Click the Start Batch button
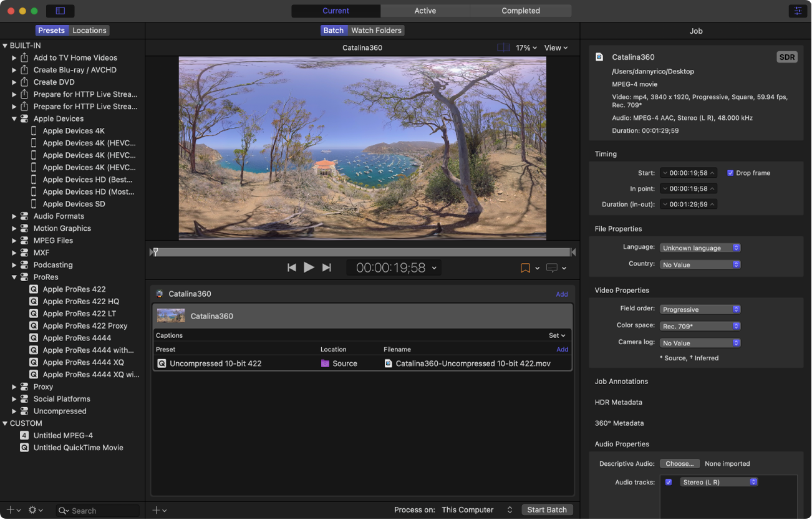 (x=546, y=510)
